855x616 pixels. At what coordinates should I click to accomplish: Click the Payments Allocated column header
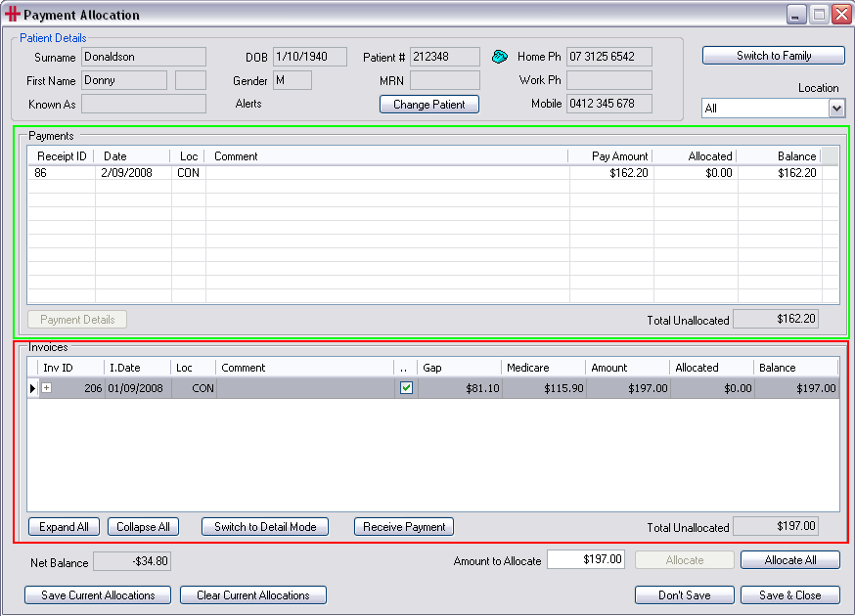click(x=695, y=156)
